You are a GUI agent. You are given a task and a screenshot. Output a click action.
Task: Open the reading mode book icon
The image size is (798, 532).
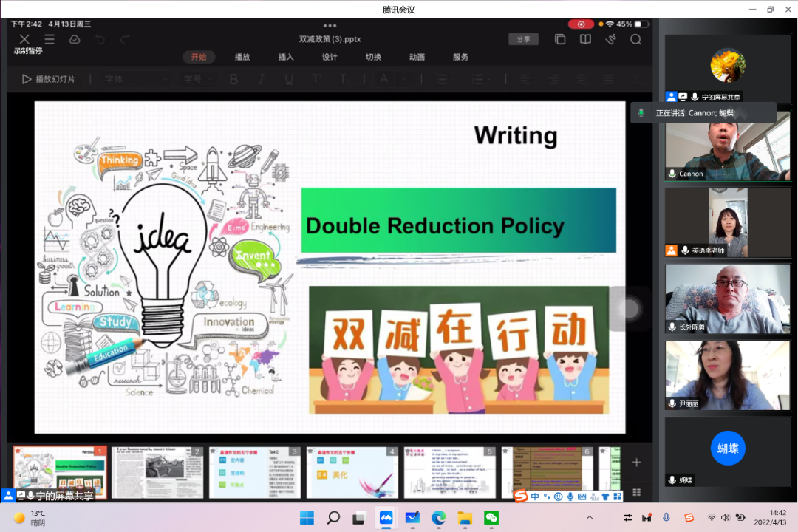pyautogui.click(x=585, y=39)
